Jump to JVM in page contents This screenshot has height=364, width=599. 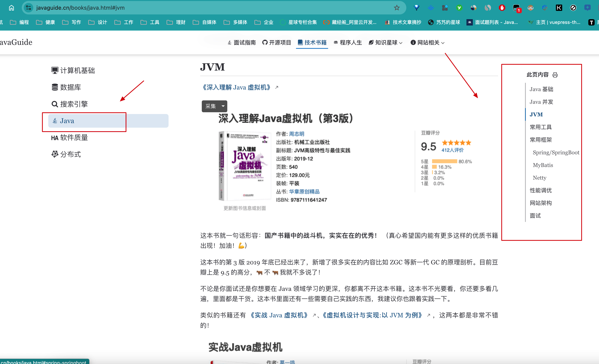[x=536, y=114]
